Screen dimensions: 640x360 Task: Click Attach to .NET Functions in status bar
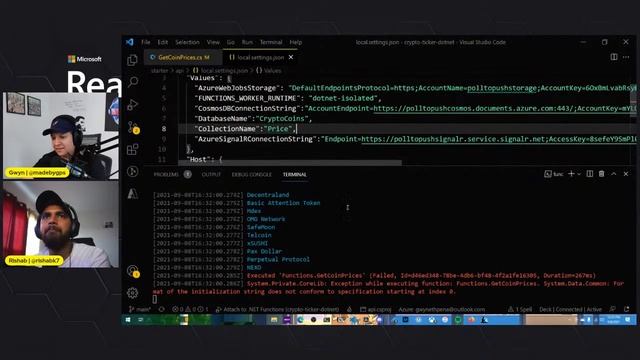(277, 309)
